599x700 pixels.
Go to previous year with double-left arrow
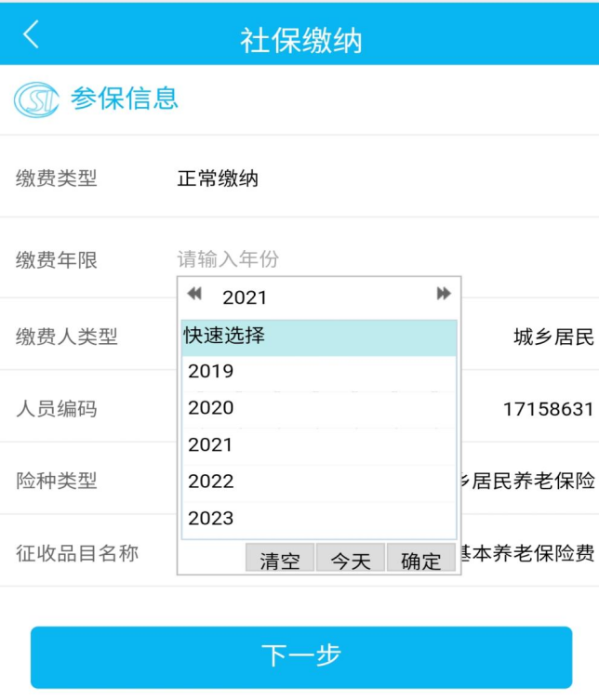click(194, 294)
